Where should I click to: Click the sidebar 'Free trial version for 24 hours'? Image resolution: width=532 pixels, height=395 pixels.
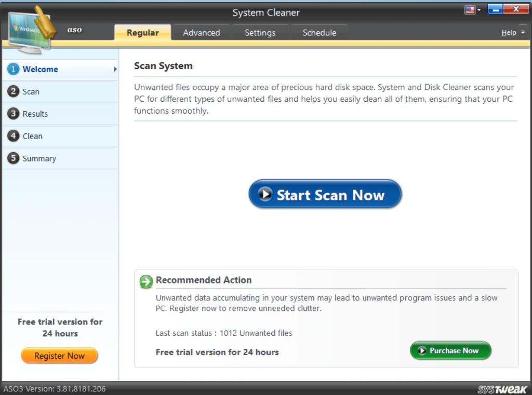(60, 328)
